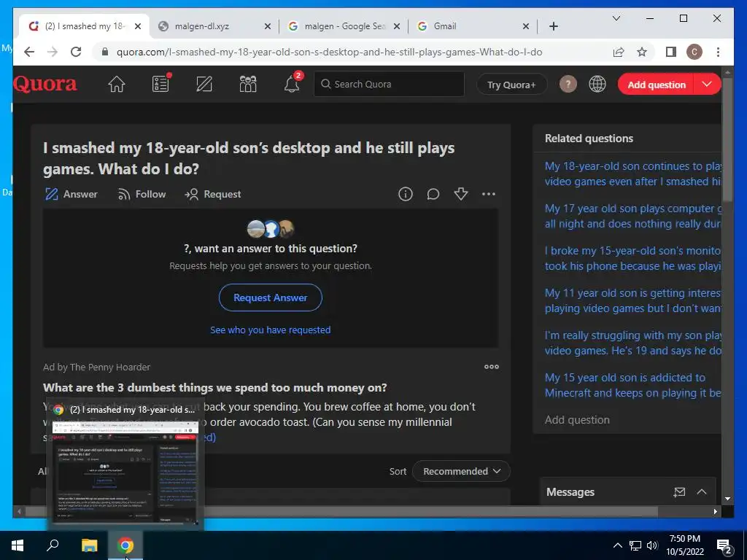View question info icon
This screenshot has width=747, height=560.
point(406,194)
